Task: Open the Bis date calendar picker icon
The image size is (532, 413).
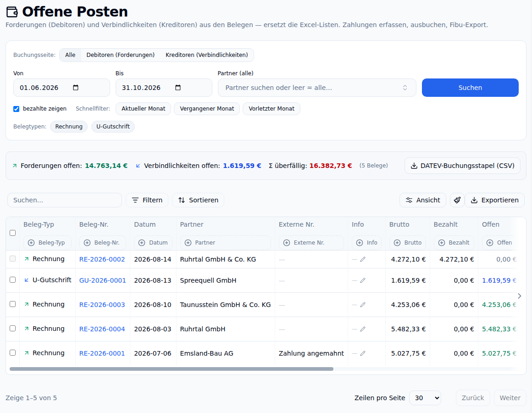Action: (x=178, y=88)
